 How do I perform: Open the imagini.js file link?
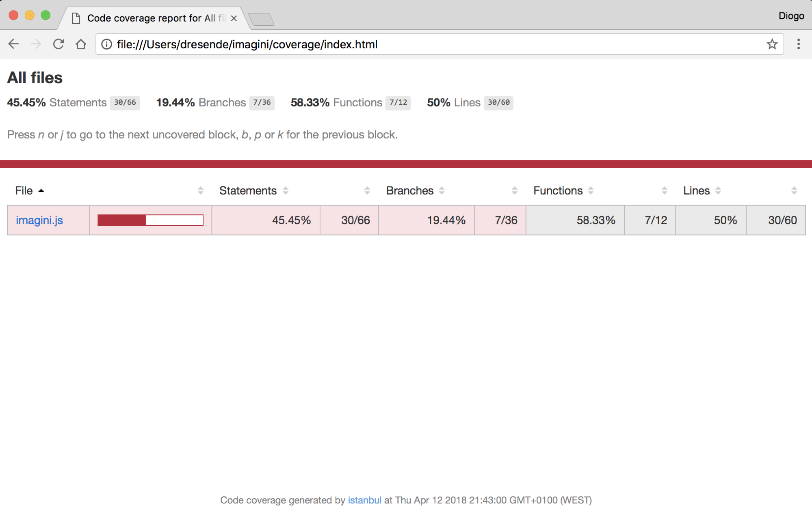tap(39, 220)
